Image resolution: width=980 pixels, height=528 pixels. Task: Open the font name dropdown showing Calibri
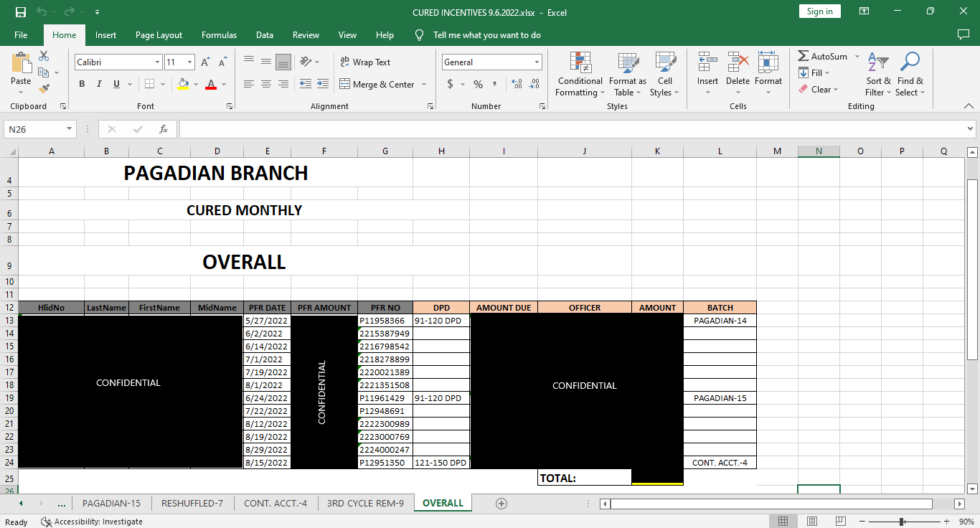point(157,62)
